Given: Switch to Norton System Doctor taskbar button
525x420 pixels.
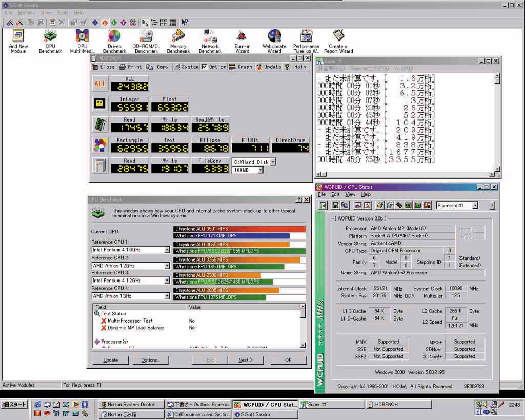Looking at the screenshot, I should [132, 405].
